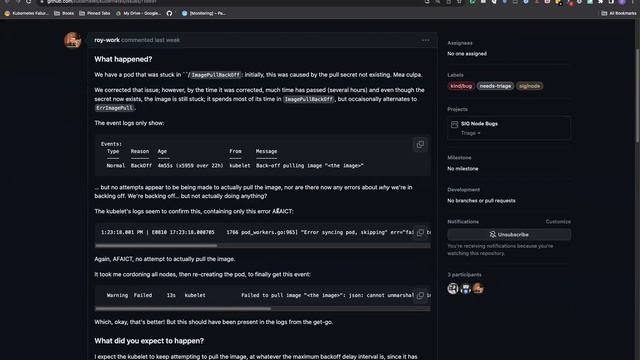Open the Assignees sidebar section
Image resolution: width=640 pixels, height=360 pixels.
[x=460, y=43]
